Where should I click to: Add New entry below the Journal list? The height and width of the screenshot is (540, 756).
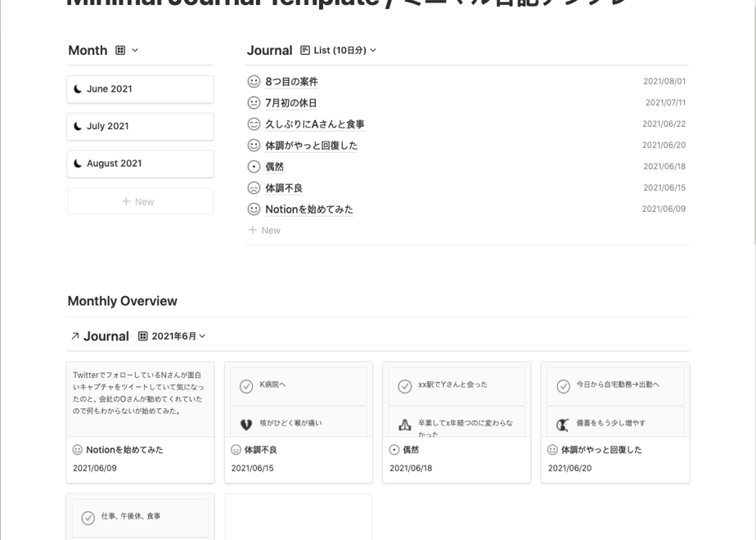coord(264,231)
